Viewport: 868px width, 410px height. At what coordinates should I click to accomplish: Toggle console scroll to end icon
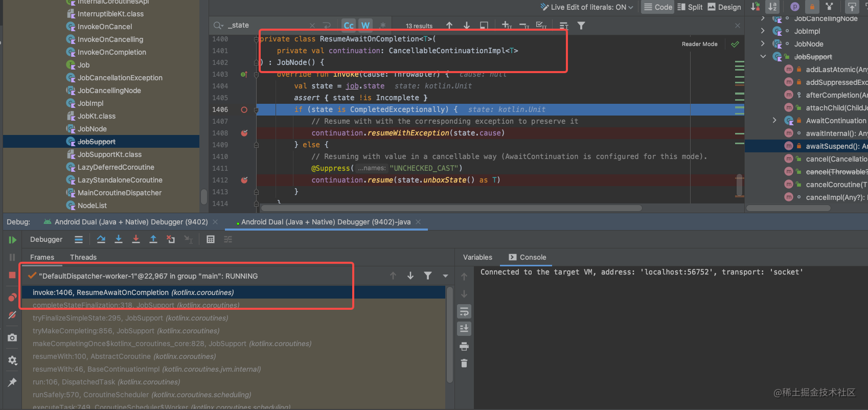point(464,328)
